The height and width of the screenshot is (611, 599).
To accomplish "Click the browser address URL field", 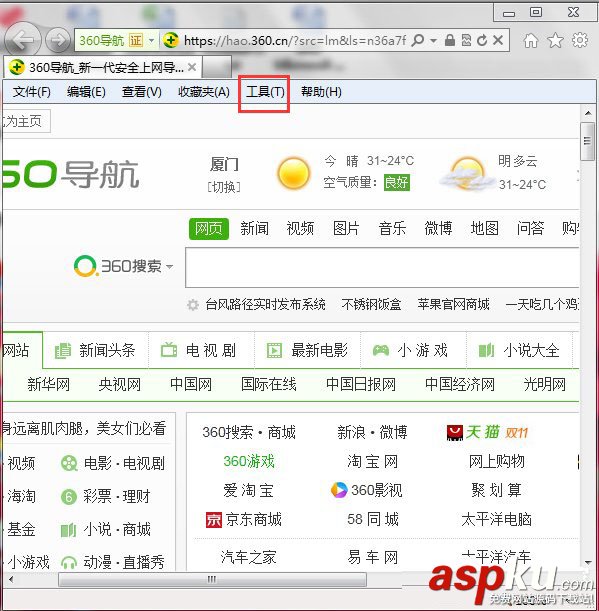I will 295,40.
